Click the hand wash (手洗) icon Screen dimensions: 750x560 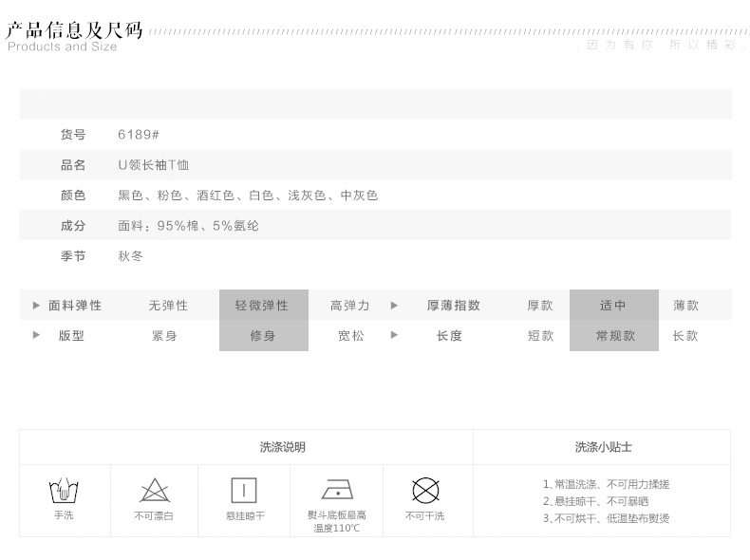click(x=63, y=491)
